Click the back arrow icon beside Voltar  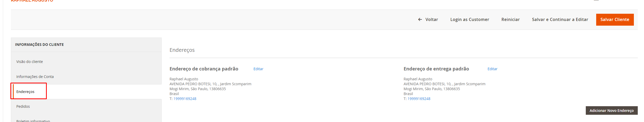(420, 20)
